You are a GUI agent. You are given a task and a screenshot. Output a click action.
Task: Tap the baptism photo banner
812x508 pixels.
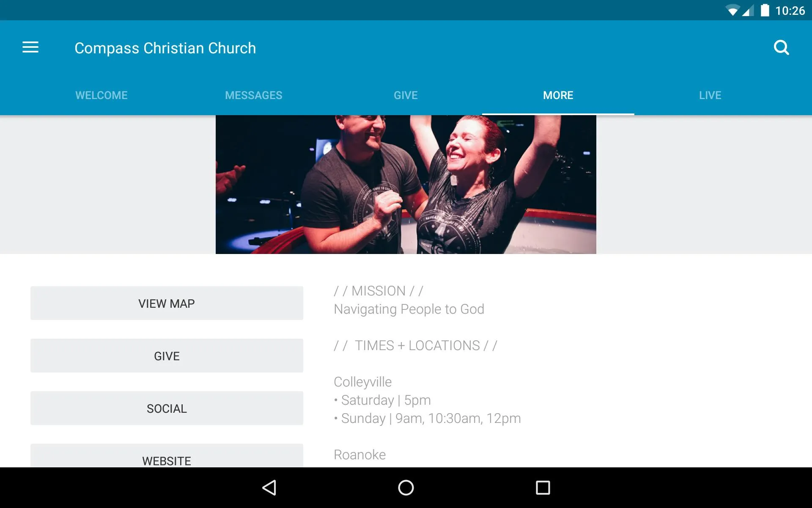coord(406,185)
